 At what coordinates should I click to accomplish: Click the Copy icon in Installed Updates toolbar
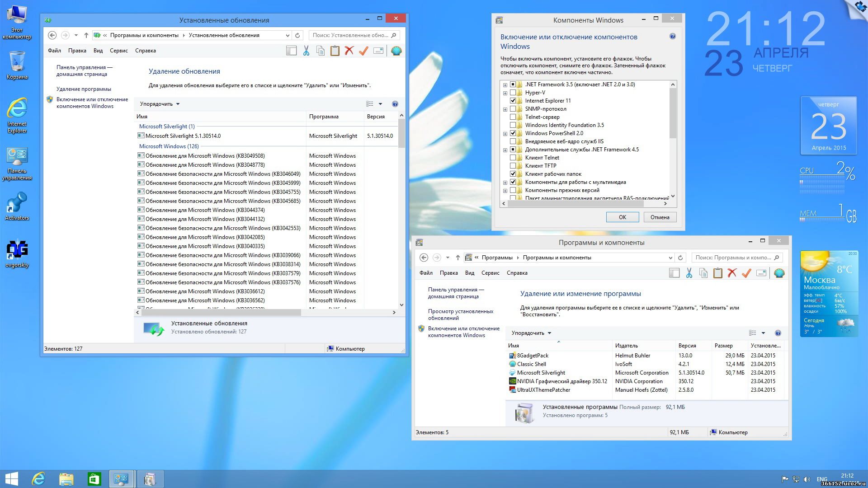[x=321, y=51]
